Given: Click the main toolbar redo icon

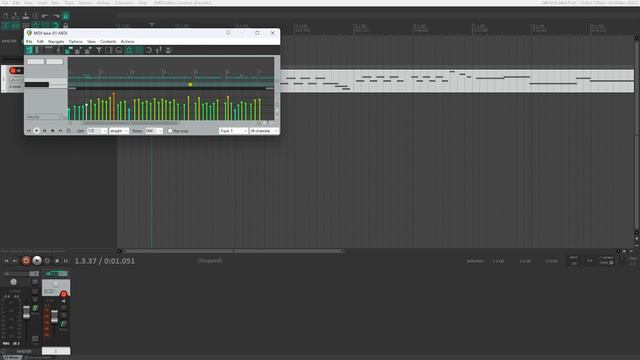Looking at the screenshot, I should point(56,16).
